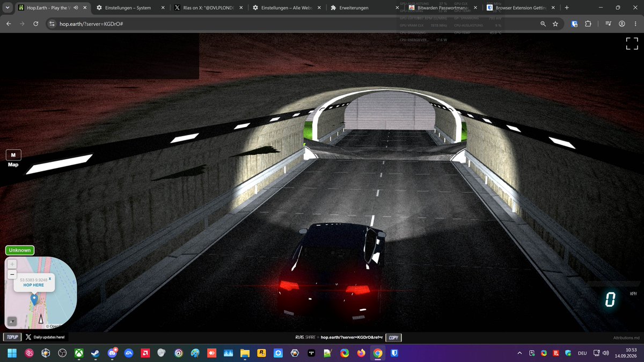Viewport: 644px width, 362px height.
Task: Open the Chrome three-dot menu
Action: tap(635, 24)
